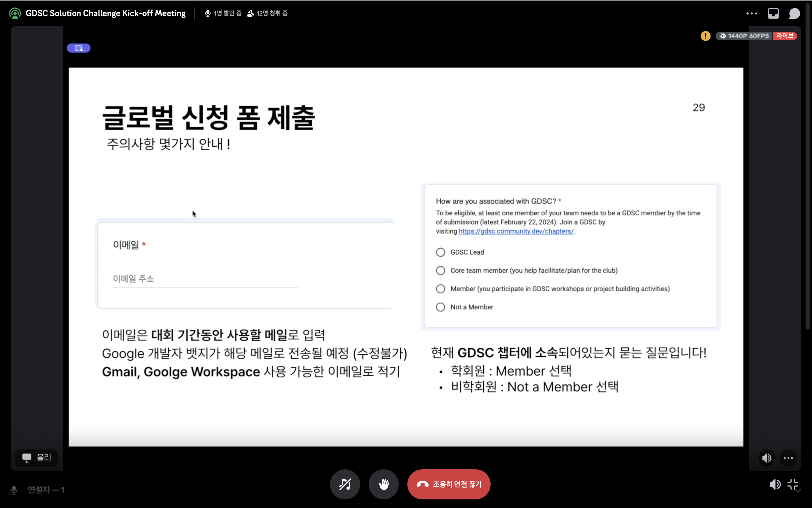Click the yellow warning indicator
812x508 pixels.
click(705, 36)
